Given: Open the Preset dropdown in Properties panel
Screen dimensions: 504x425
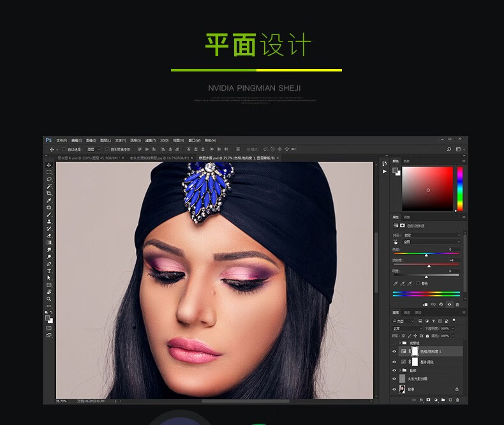Looking at the screenshot, I should tap(432, 235).
